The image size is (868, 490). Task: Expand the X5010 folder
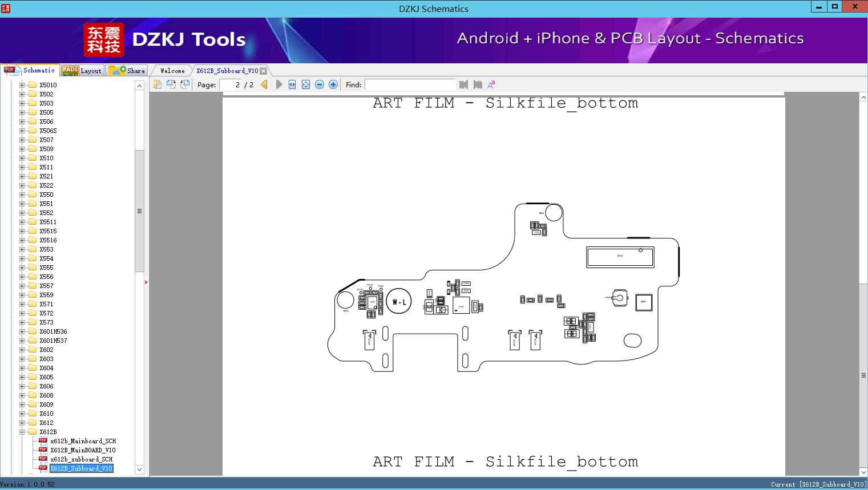pyautogui.click(x=22, y=85)
